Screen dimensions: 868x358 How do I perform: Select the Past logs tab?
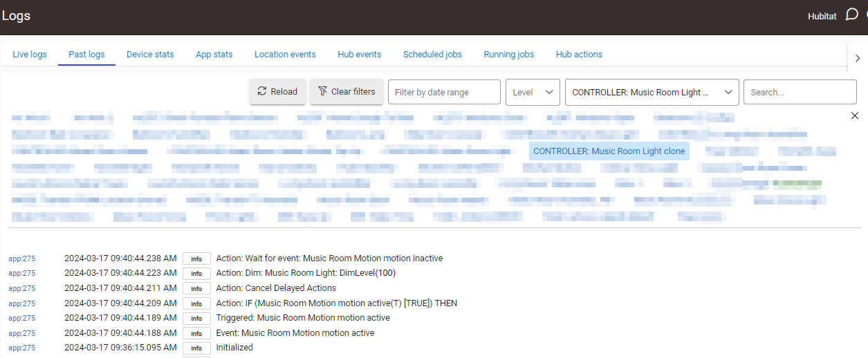[x=86, y=55]
